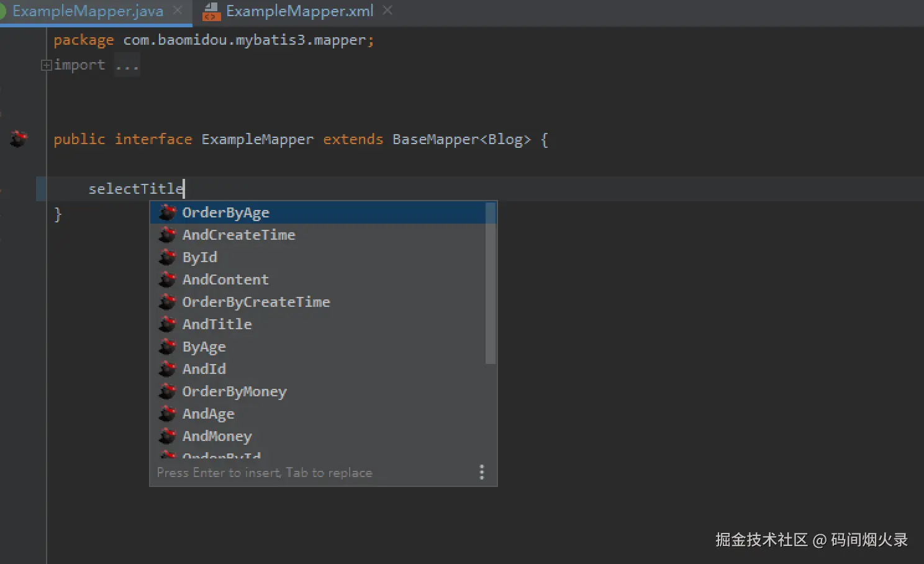The image size is (924, 564).
Task: Click the XML file icon on ExampleMapper.xml tab
Action: click(211, 11)
